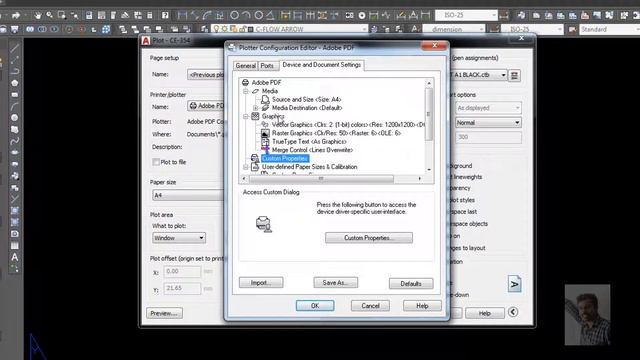
Task: Click the Zoom Previous tool
Action: point(74,16)
